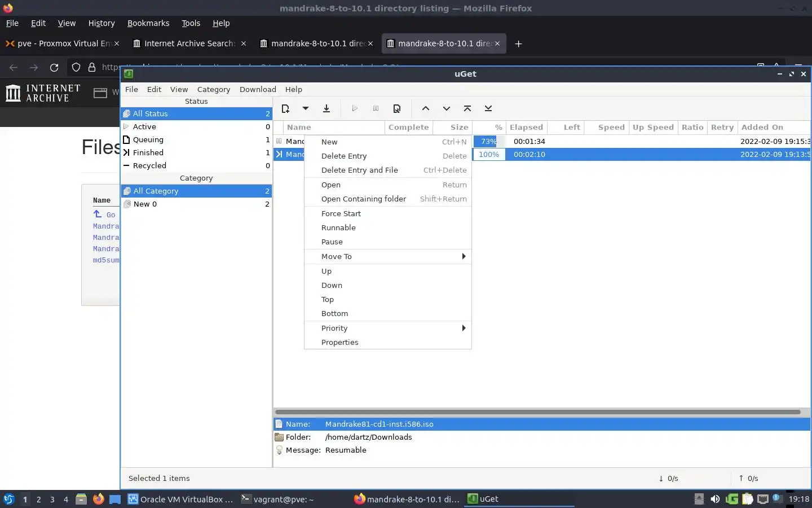Open the uGet Download menu
Viewport: 812px width, 508px height.
pyautogui.click(x=258, y=89)
